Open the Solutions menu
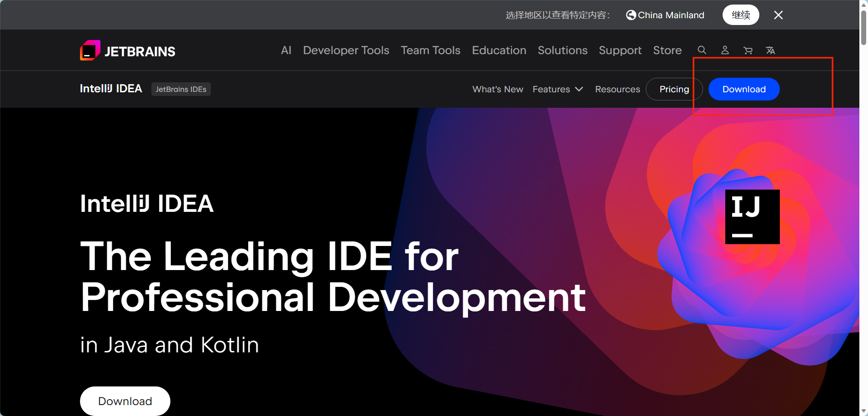The height and width of the screenshot is (416, 868). pos(563,50)
